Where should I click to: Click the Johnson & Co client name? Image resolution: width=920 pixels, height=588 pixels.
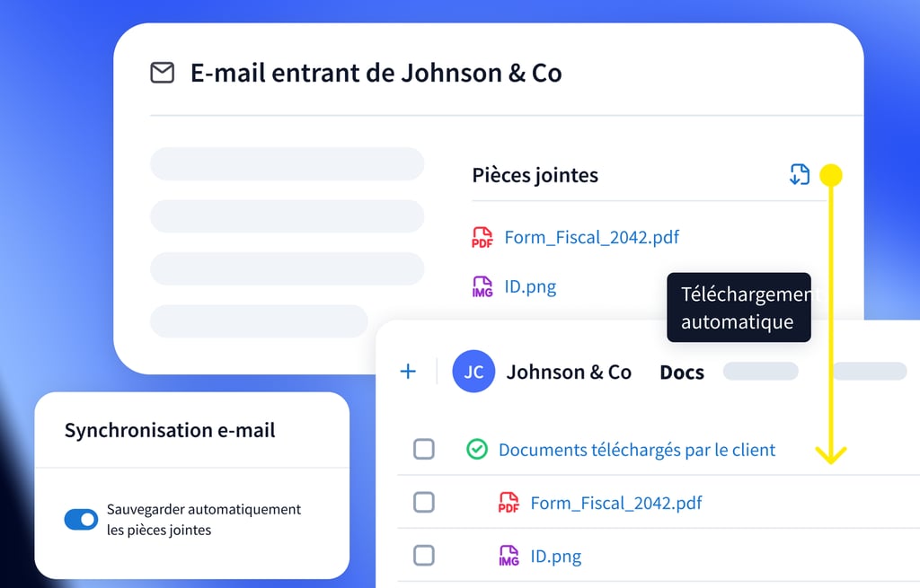569,373
